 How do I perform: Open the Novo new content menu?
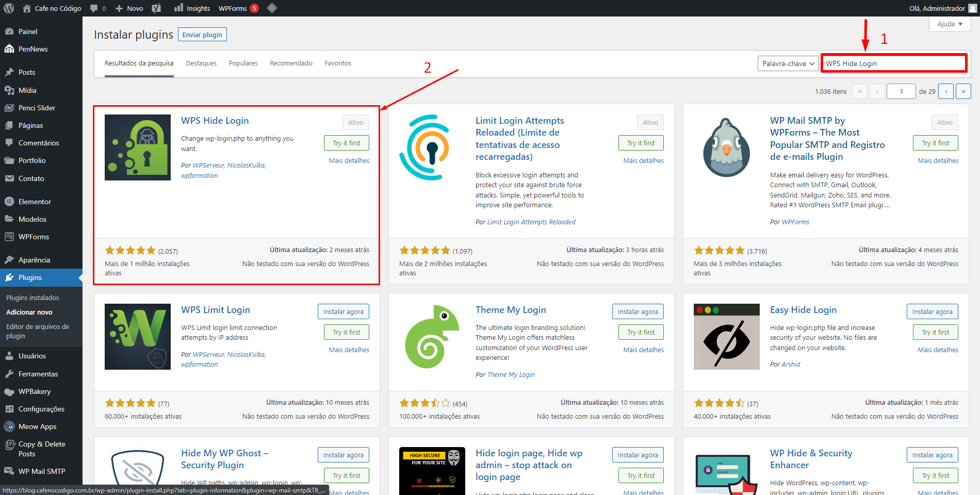[129, 8]
